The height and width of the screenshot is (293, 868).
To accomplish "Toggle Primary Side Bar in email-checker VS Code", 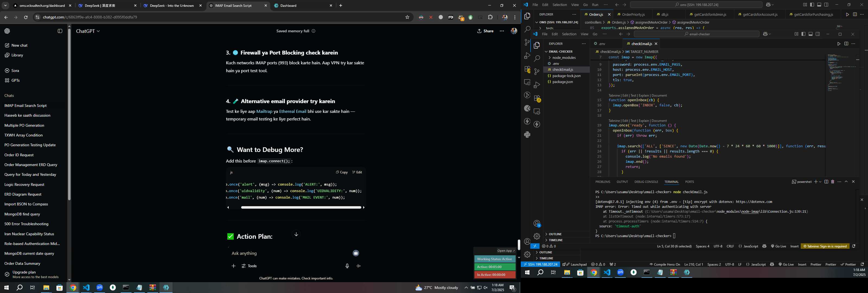I will tap(803, 34).
